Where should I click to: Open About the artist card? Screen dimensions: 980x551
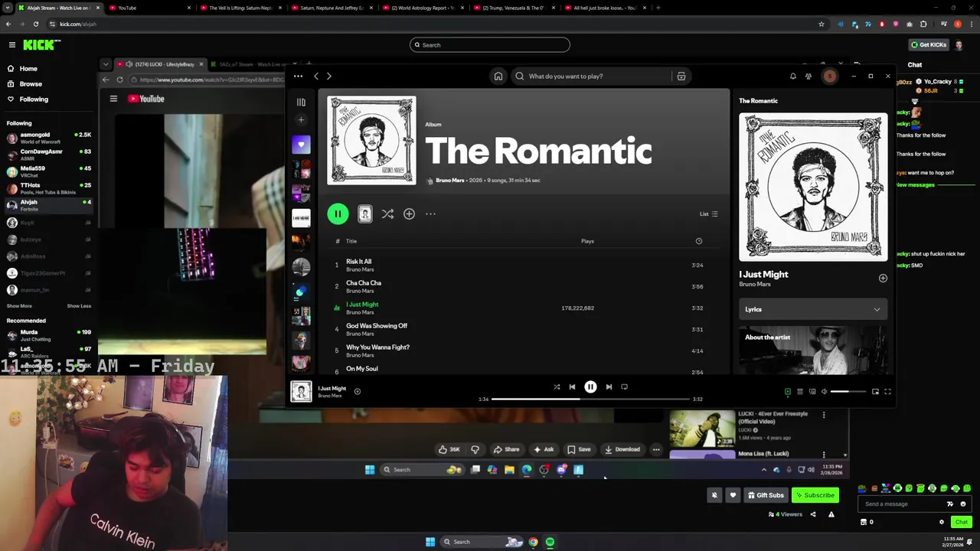pyautogui.click(x=813, y=350)
